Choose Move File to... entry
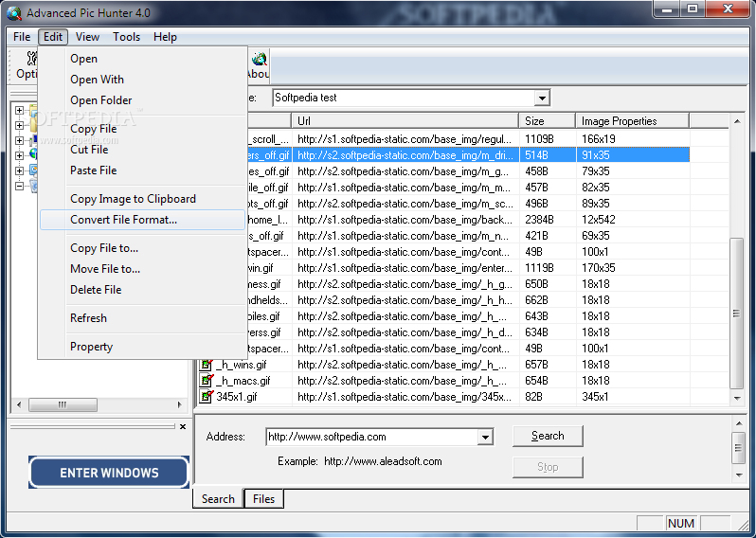 [143, 268]
